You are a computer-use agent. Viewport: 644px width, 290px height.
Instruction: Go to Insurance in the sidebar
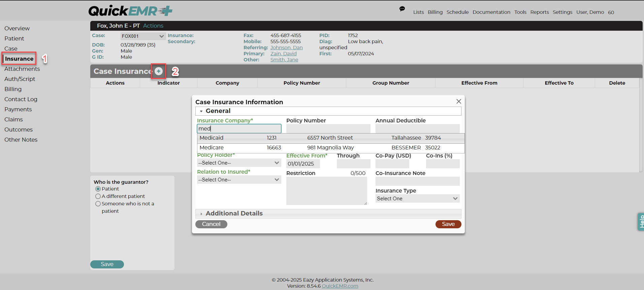(x=19, y=59)
